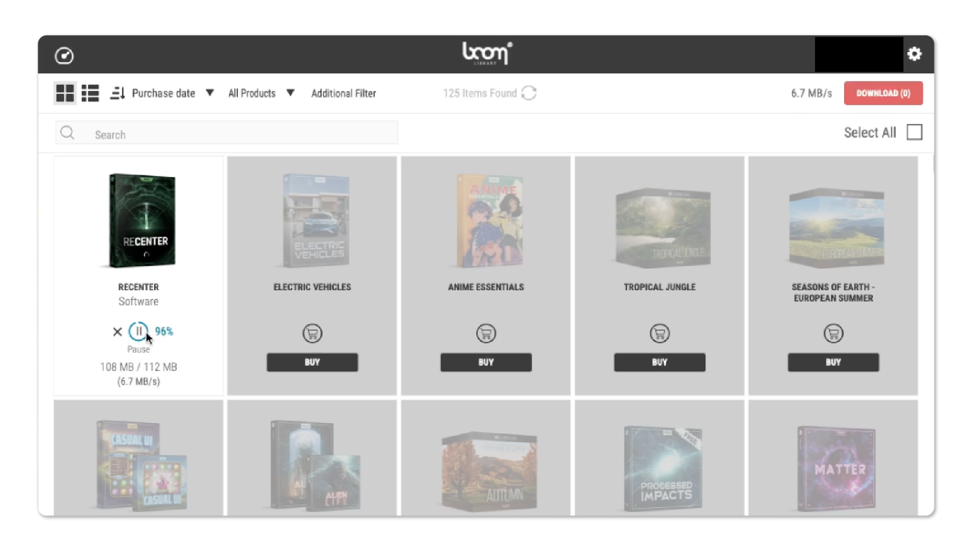Viewport: 980px width, 551px height.
Task: Buy the Anime Essentials pack
Action: click(486, 362)
